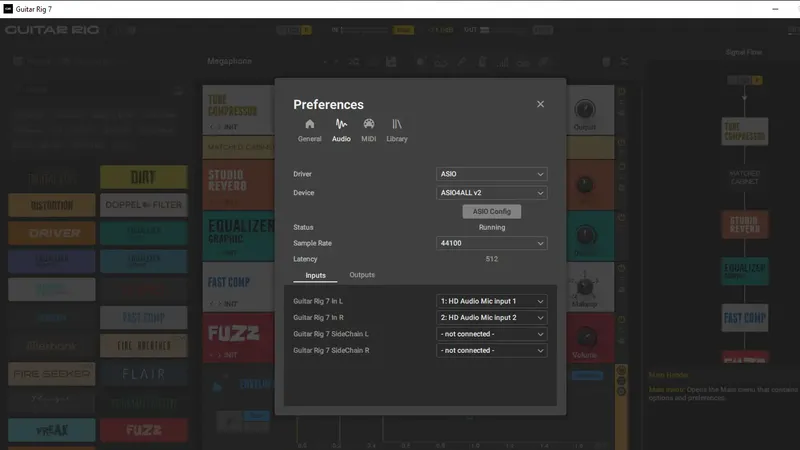Select the Outputs routing tab

(362, 275)
